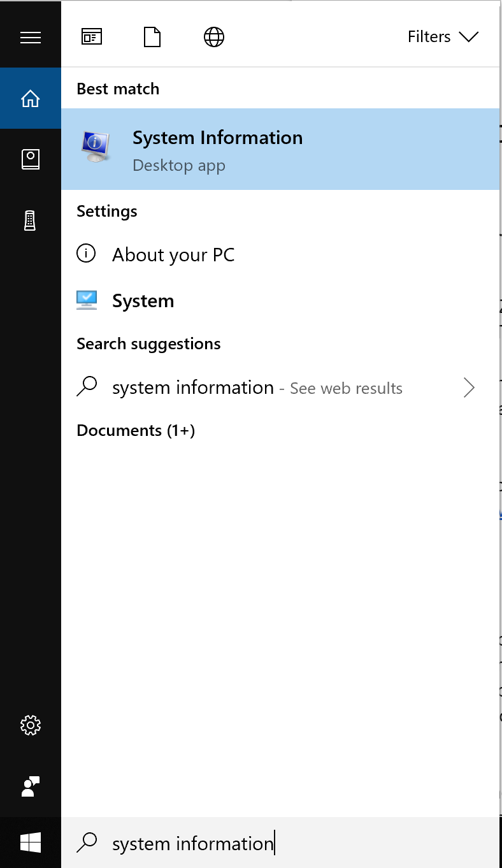Open the Documents (1+) section

(136, 431)
